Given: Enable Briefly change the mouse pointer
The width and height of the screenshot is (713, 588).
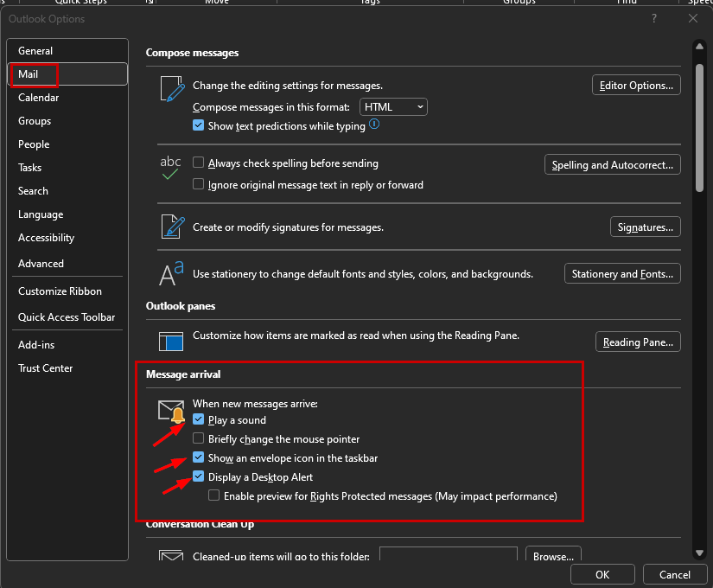Looking at the screenshot, I should (198, 438).
